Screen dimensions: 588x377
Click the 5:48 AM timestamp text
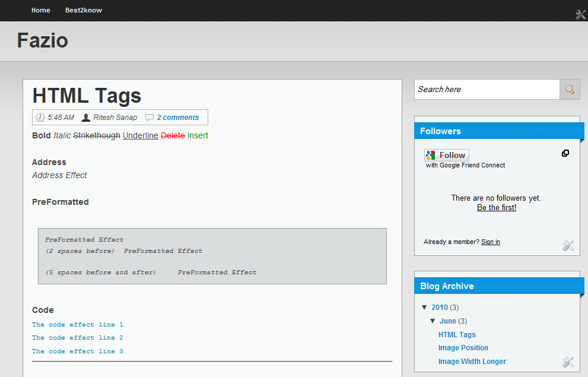tap(61, 118)
